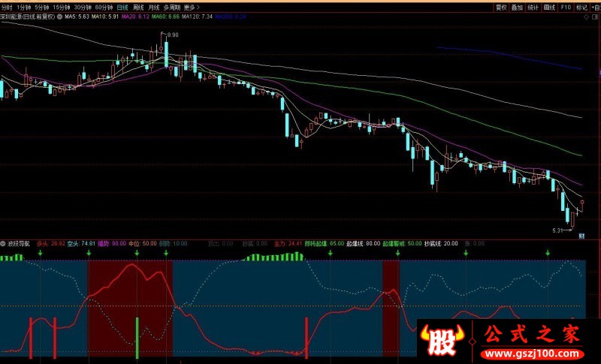
Task: Click the MA20: 6.12 value label
Action: (135, 17)
